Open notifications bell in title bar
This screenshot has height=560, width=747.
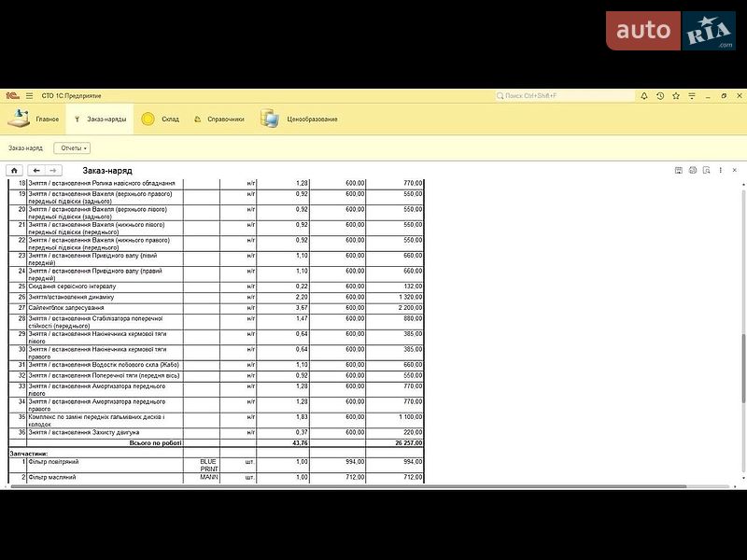tap(644, 96)
